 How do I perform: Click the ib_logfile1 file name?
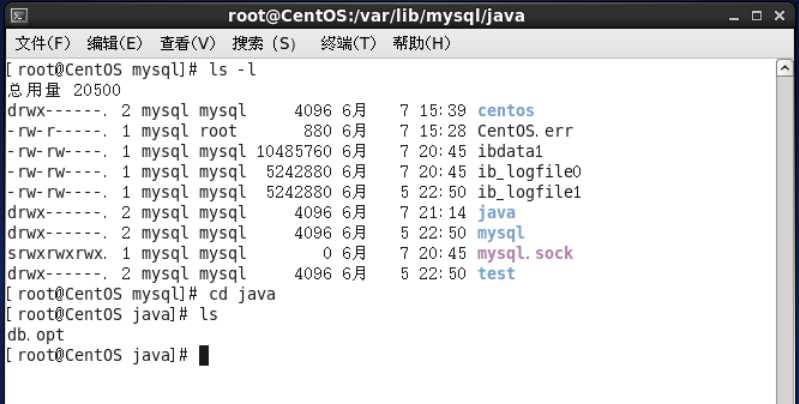529,192
